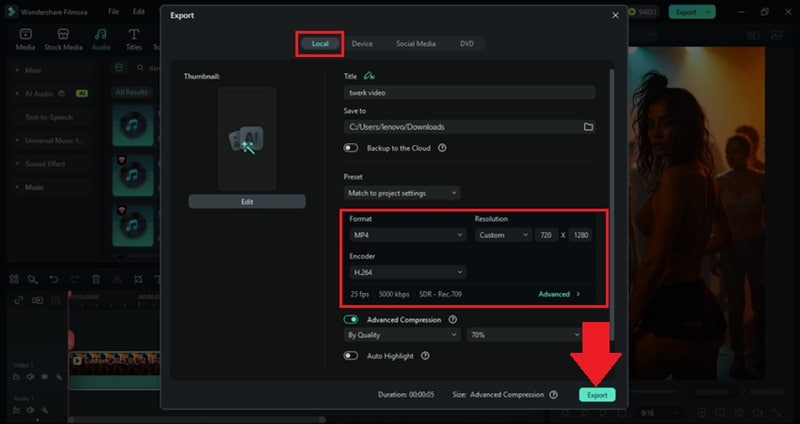Select the Local export tab
This screenshot has width=800, height=424.
tap(320, 44)
